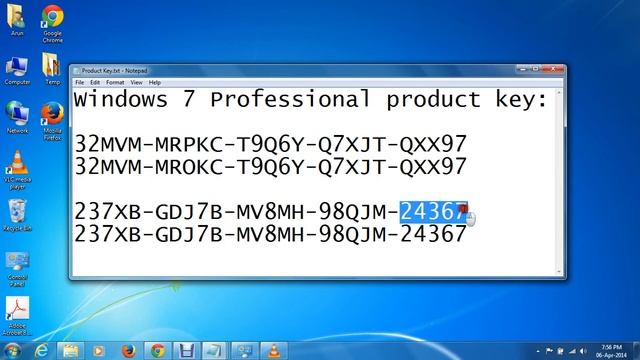Select the Network desktop icon
Viewport: 640px width, 360px height.
pyautogui.click(x=17, y=117)
